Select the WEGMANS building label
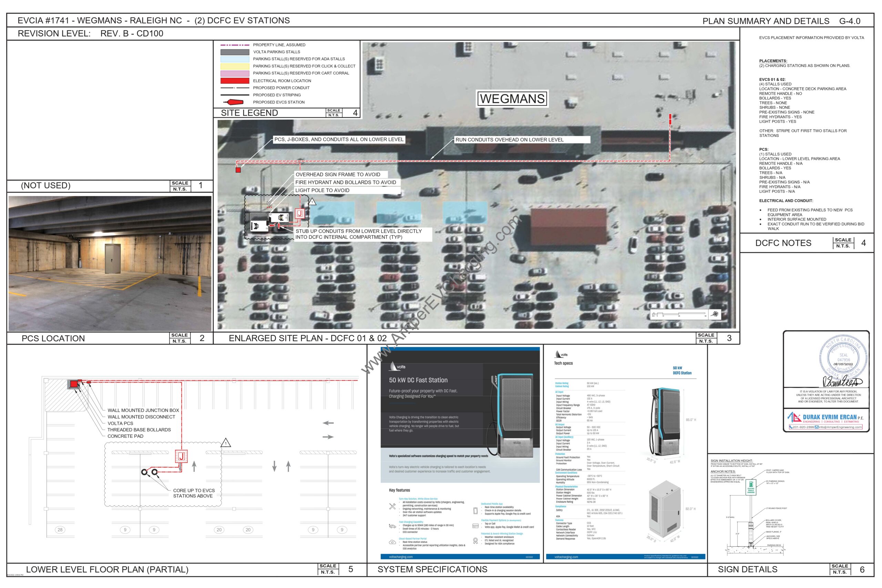 tap(512, 99)
